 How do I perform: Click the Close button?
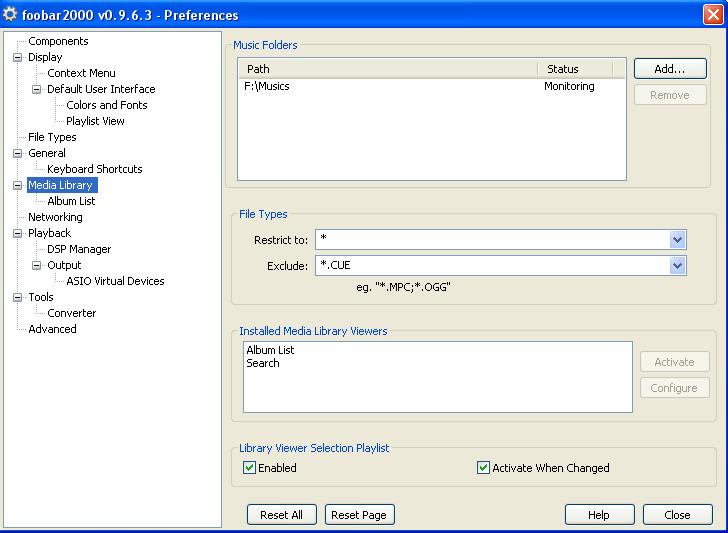click(x=677, y=515)
